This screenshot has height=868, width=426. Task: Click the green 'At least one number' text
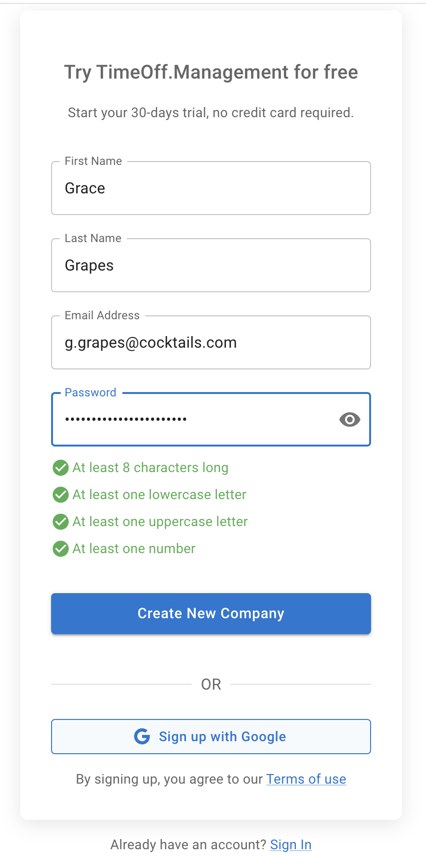(133, 548)
